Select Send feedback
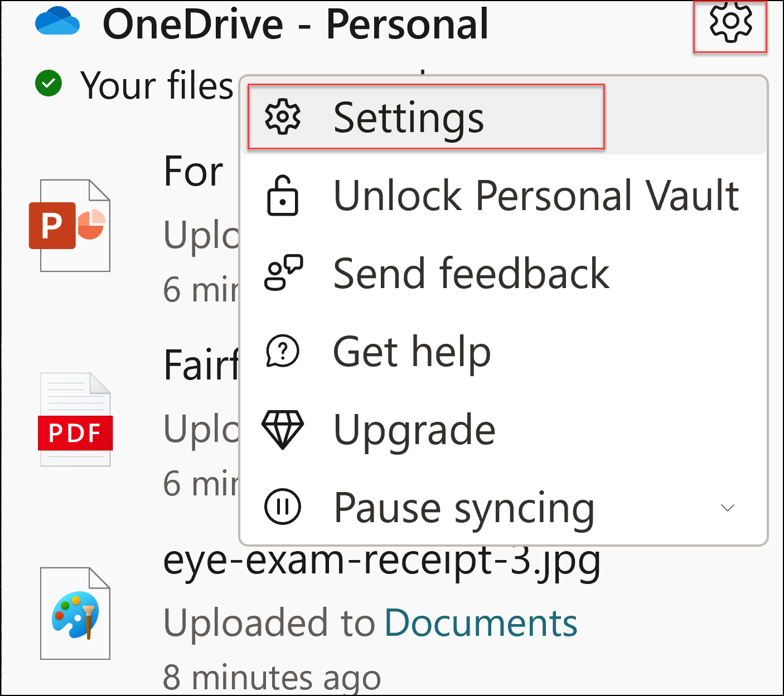Viewport: 784px width, 696px height. pos(471,274)
